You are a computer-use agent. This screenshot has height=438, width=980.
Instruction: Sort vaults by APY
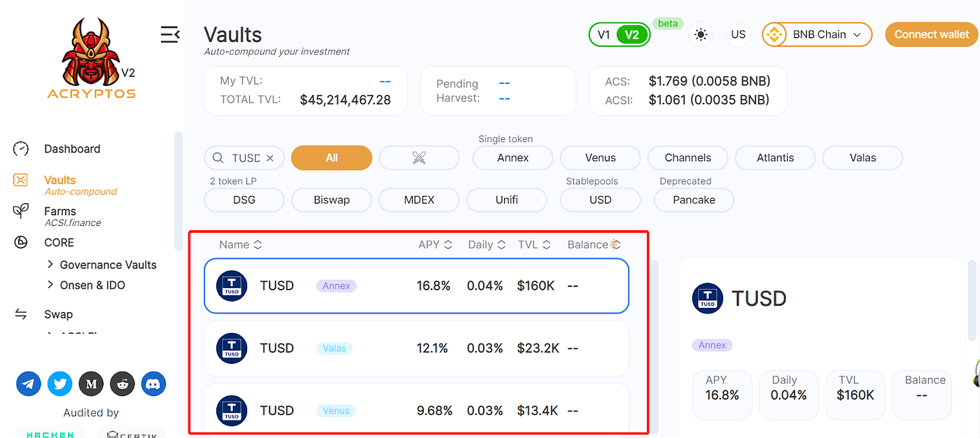(435, 245)
